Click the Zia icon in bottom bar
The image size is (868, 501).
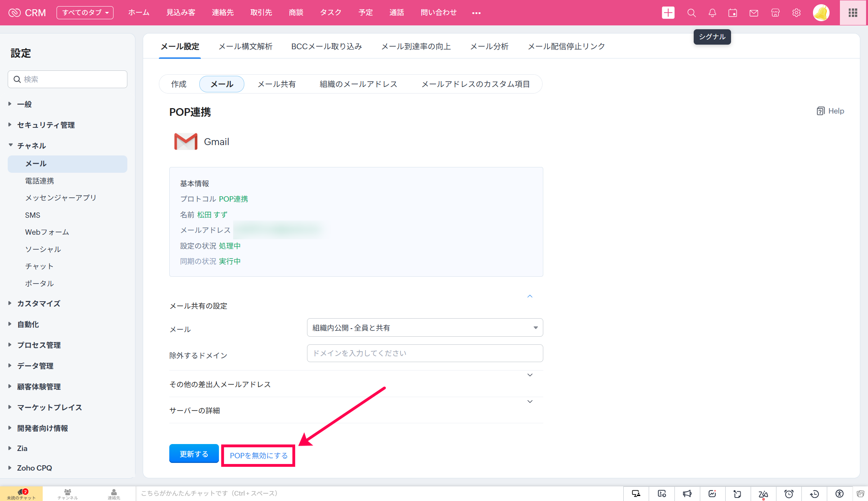tap(763, 494)
